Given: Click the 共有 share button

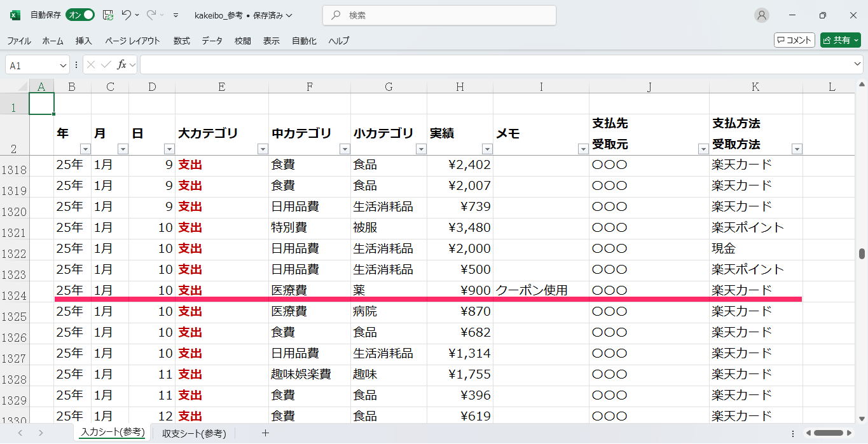Looking at the screenshot, I should (x=840, y=40).
